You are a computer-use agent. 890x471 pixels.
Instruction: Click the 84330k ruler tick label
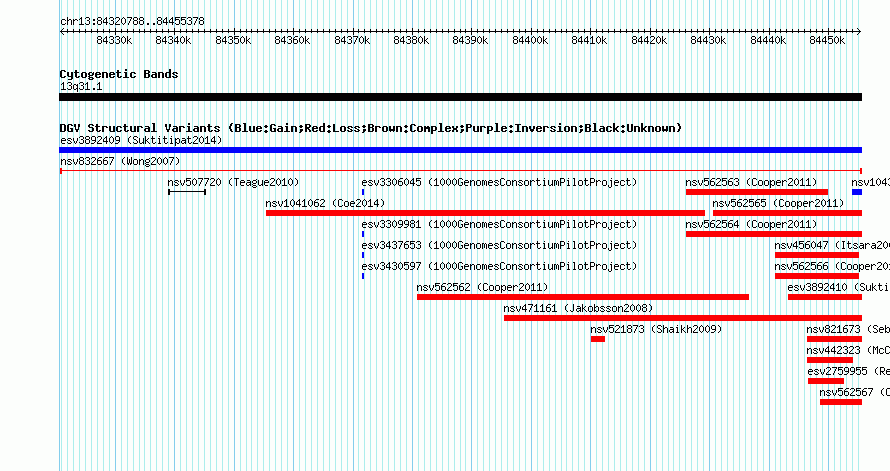click(115, 40)
